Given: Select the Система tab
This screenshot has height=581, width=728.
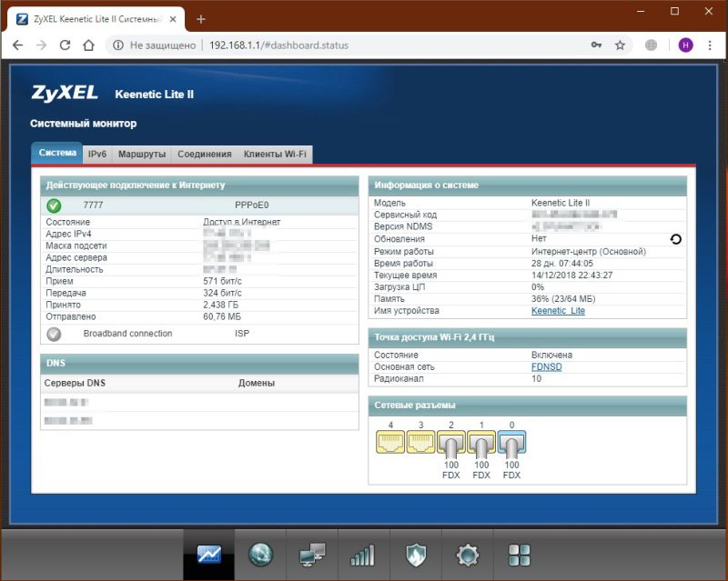Looking at the screenshot, I should point(57,153).
